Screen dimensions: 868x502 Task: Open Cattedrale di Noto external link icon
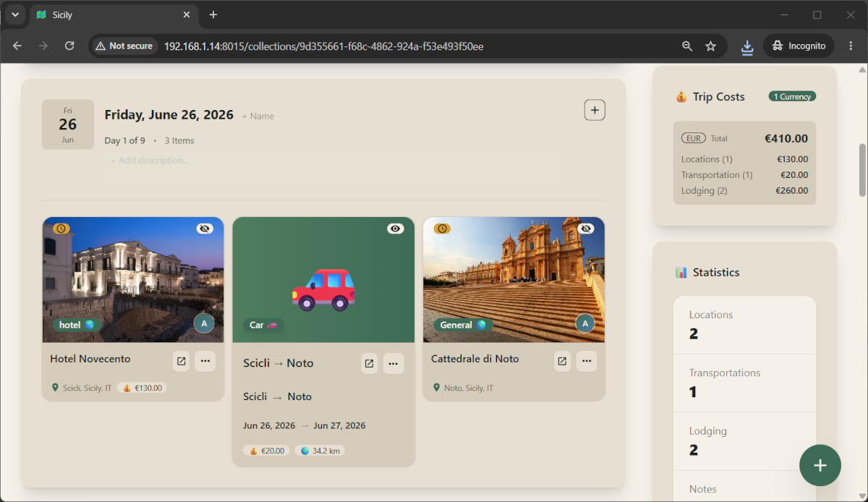pos(562,361)
